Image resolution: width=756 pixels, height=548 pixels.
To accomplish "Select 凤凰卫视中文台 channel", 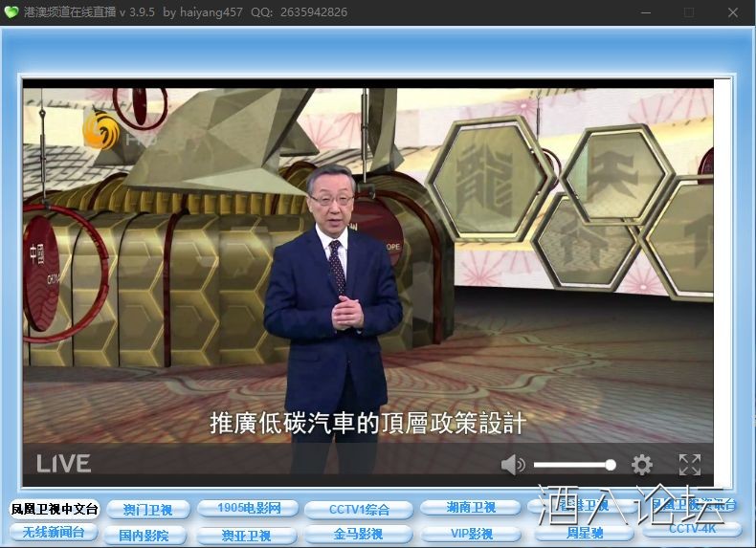I will pyautogui.click(x=55, y=509).
